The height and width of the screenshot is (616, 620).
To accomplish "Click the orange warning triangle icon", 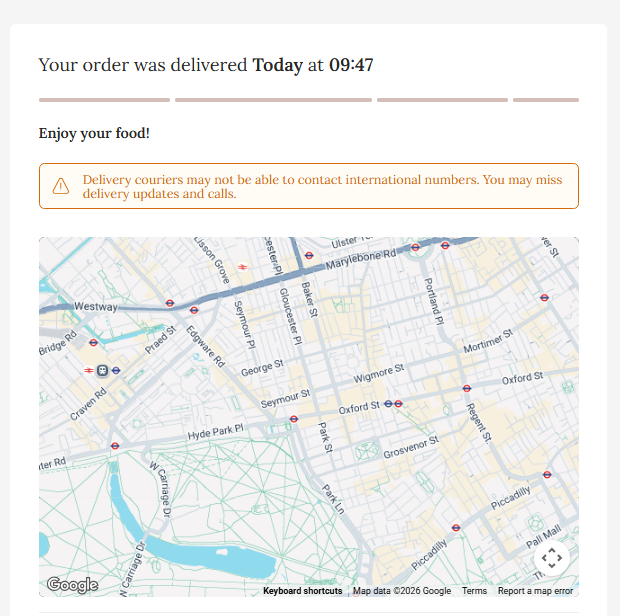I will click(x=61, y=186).
